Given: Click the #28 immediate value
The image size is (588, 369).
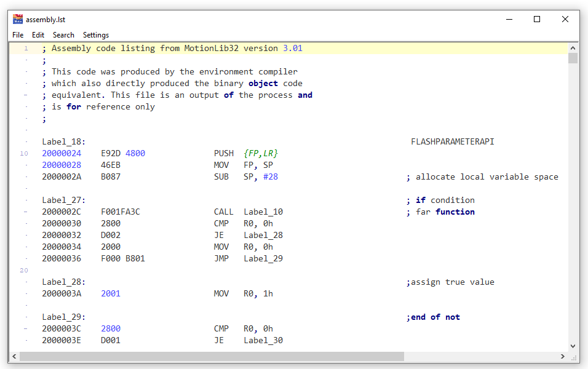Looking at the screenshot, I should pos(271,177).
